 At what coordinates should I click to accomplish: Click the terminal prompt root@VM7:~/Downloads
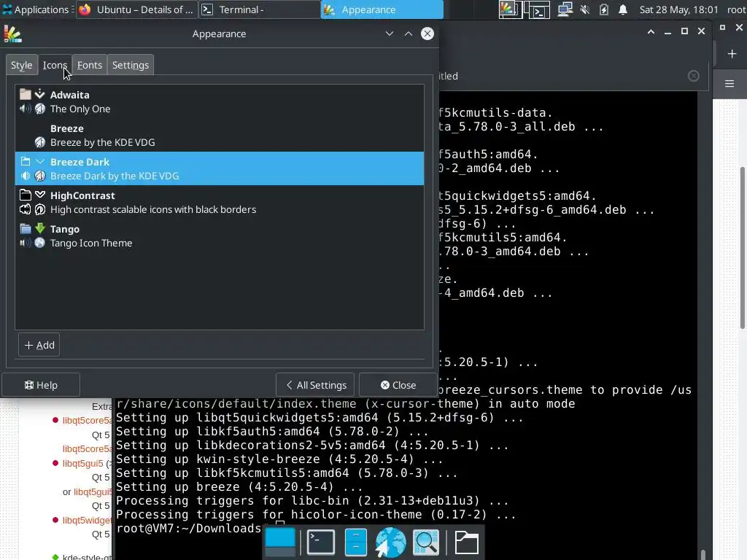coord(188,528)
